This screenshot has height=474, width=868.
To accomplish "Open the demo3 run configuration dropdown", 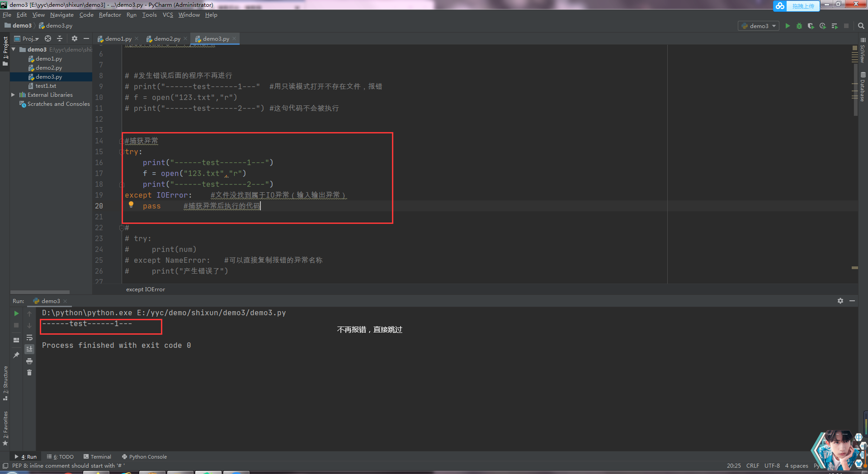I will click(759, 26).
